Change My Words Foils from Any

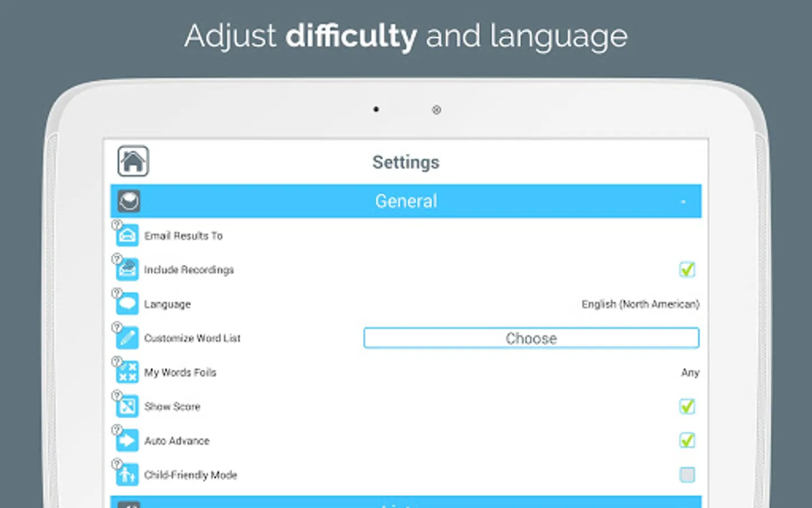[690, 373]
